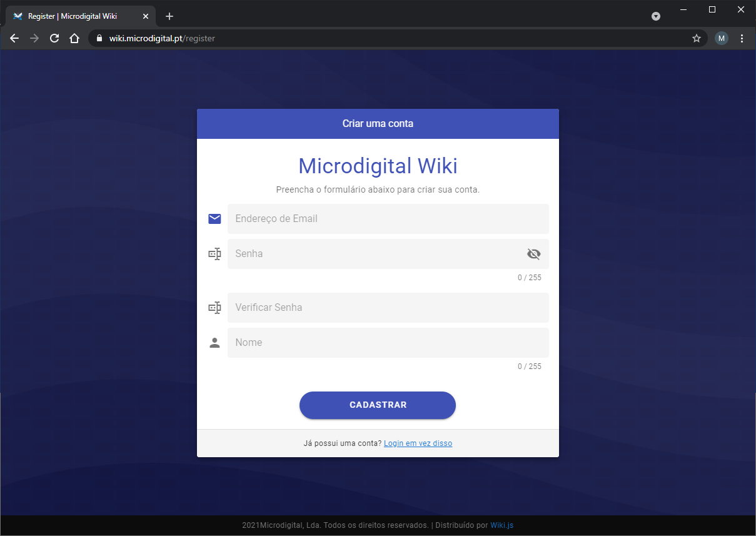Click the 'Preencha o formulário abaixo' text
The image size is (756, 536).
(378, 190)
